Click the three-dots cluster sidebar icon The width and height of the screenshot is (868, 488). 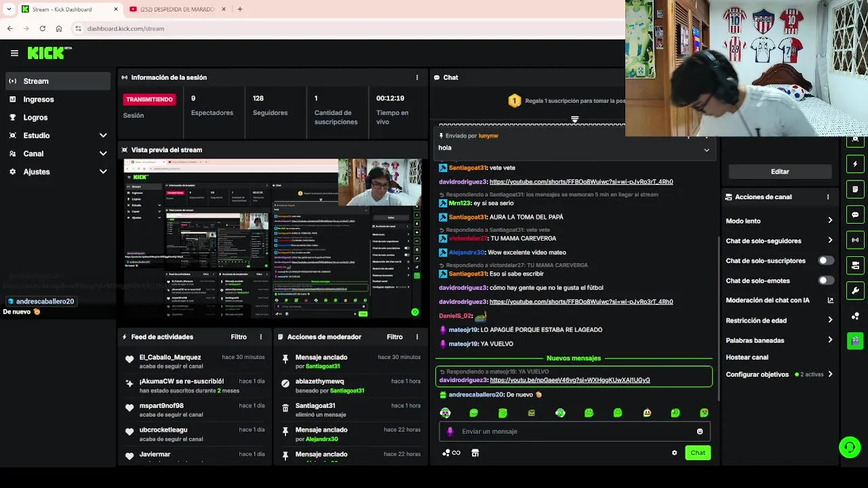click(x=855, y=316)
